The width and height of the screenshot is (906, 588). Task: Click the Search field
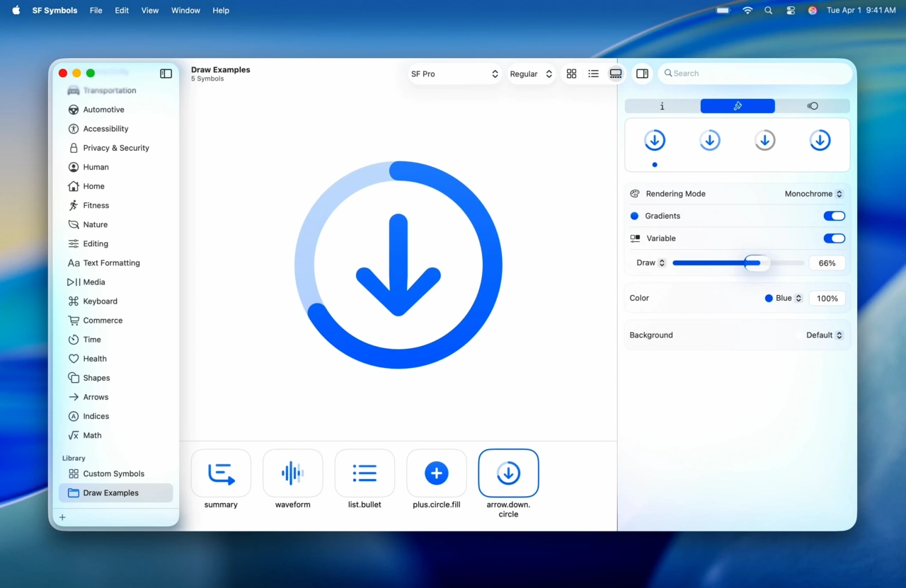(757, 74)
